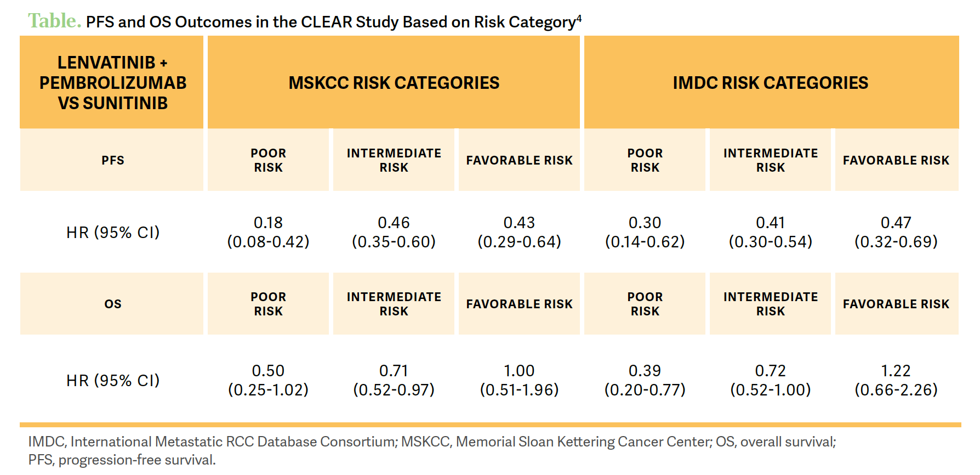The image size is (980, 475).
Task: Click the 1.22 (0.66-2.26) value
Action: (x=896, y=380)
